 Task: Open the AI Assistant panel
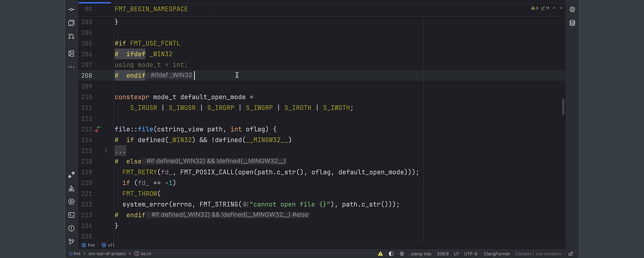(572, 9)
